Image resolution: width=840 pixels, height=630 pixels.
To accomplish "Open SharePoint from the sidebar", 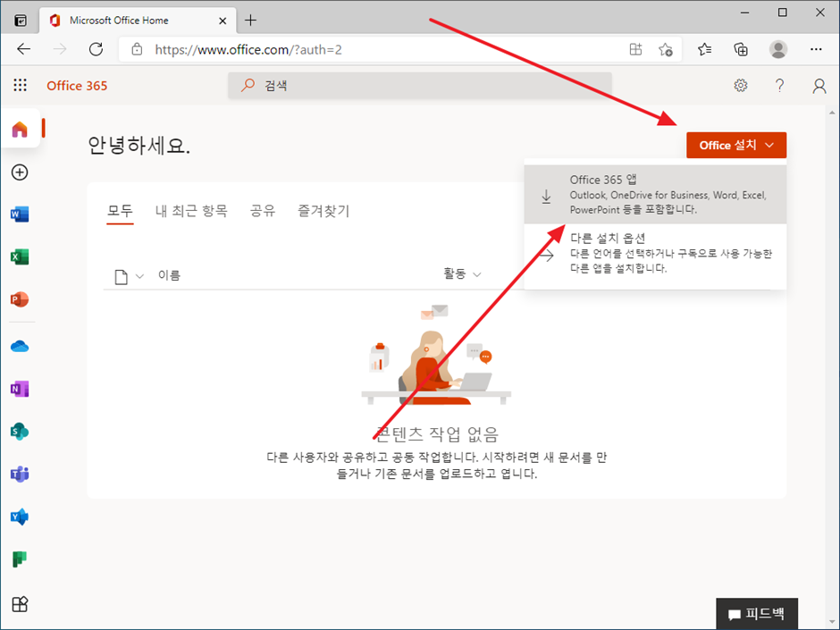I will (x=20, y=432).
